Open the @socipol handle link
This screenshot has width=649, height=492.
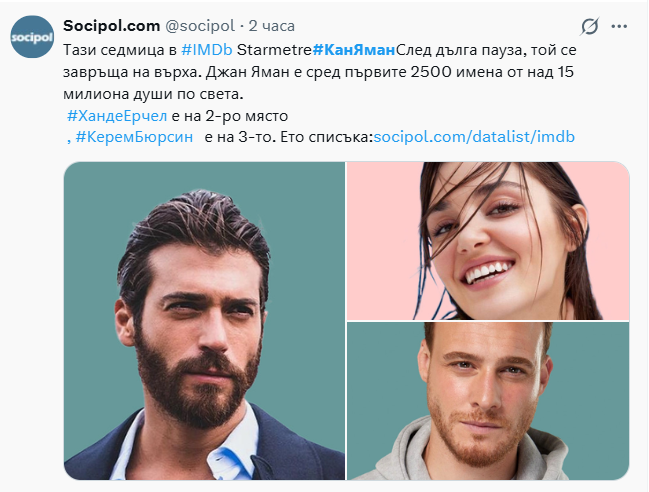click(200, 26)
